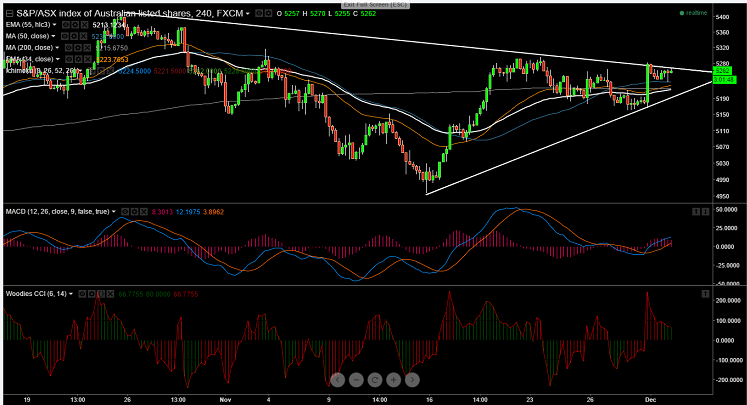Move the MACD pane up with arrow icon
The image size is (747, 405).
point(696,212)
